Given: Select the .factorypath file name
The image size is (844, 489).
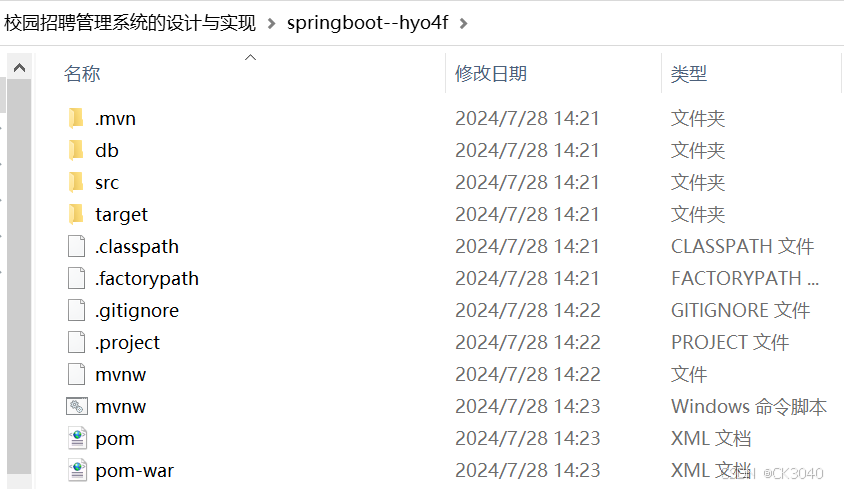Looking at the screenshot, I should click(147, 278).
